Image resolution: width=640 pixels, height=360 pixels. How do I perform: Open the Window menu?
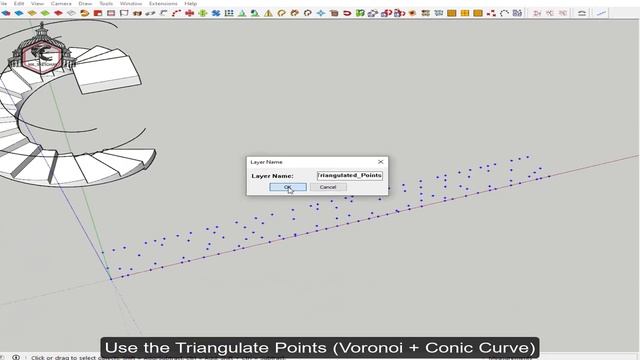(131, 3)
